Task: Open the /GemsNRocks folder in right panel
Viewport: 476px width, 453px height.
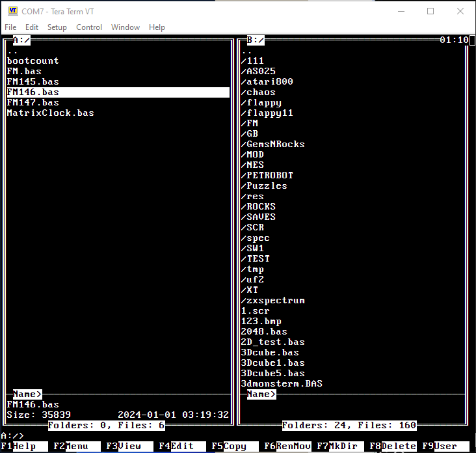Action: click(272, 144)
